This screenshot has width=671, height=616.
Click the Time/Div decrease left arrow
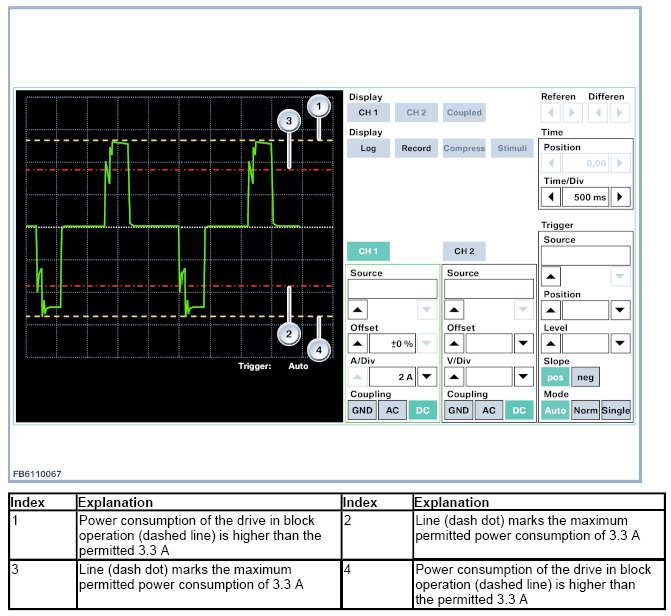coord(551,196)
